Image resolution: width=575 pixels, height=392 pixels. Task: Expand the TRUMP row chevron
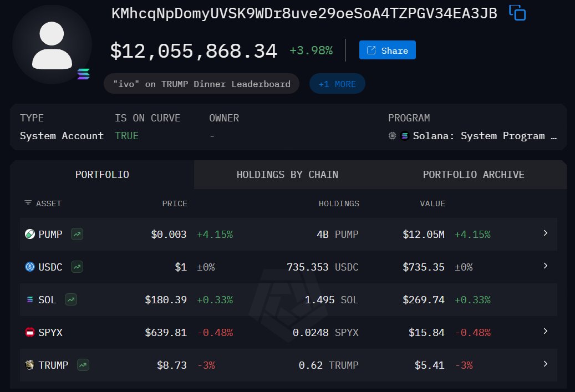545,364
